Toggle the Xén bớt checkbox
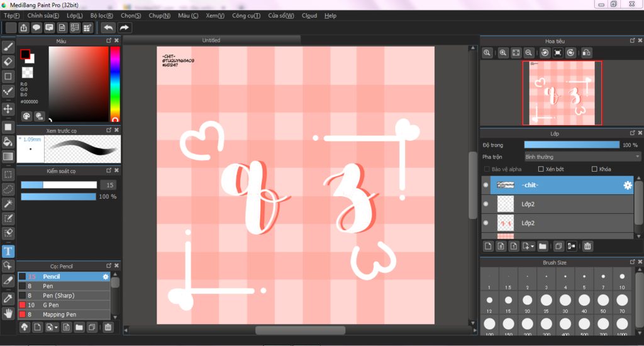The width and height of the screenshot is (644, 346). [x=541, y=169]
